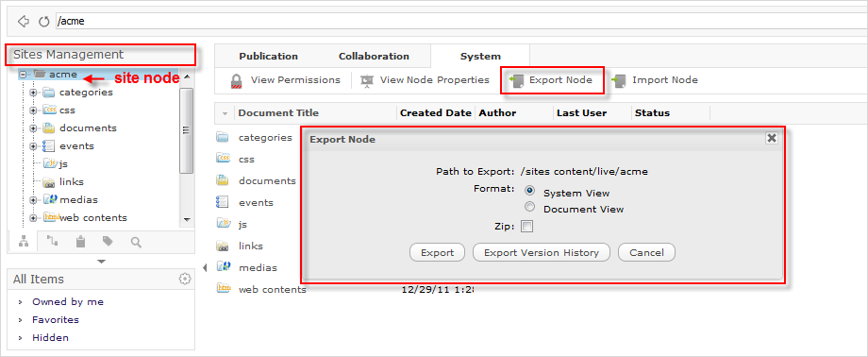The height and width of the screenshot is (357, 868).
Task: Open the search magnifier tab in the sidebar
Action: (x=136, y=242)
